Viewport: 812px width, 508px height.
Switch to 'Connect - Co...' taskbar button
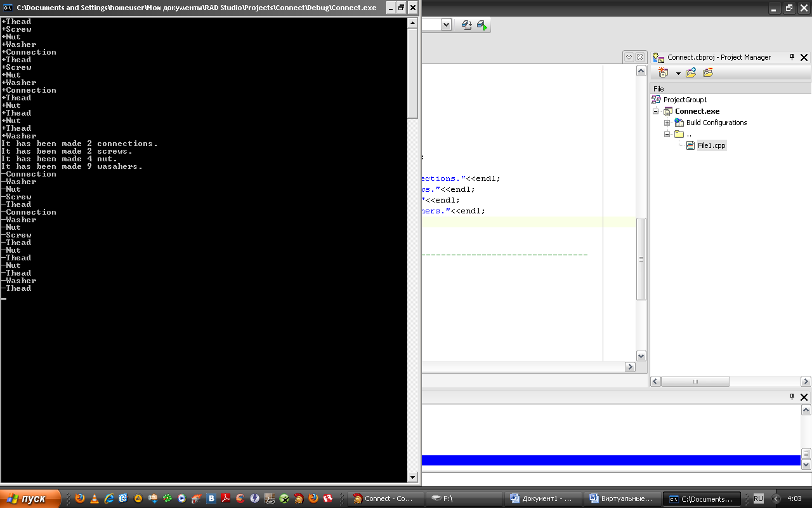point(386,498)
